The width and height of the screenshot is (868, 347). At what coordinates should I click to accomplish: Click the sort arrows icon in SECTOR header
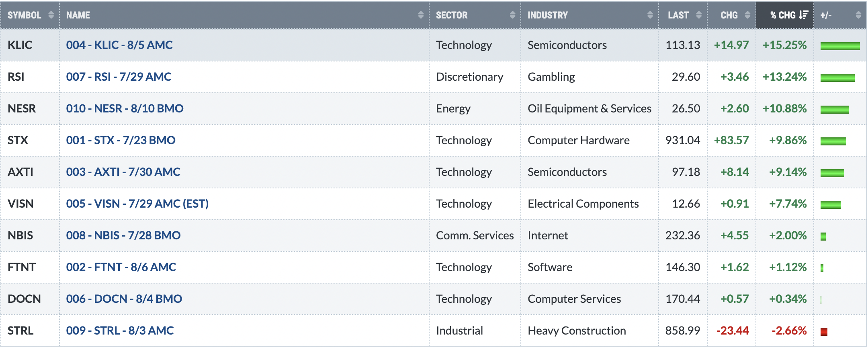[x=512, y=15]
